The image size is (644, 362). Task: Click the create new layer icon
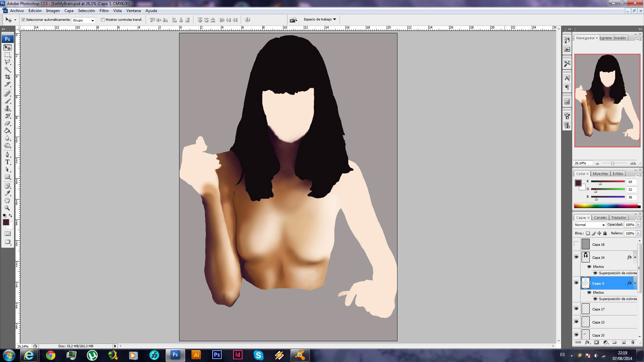pos(624,343)
